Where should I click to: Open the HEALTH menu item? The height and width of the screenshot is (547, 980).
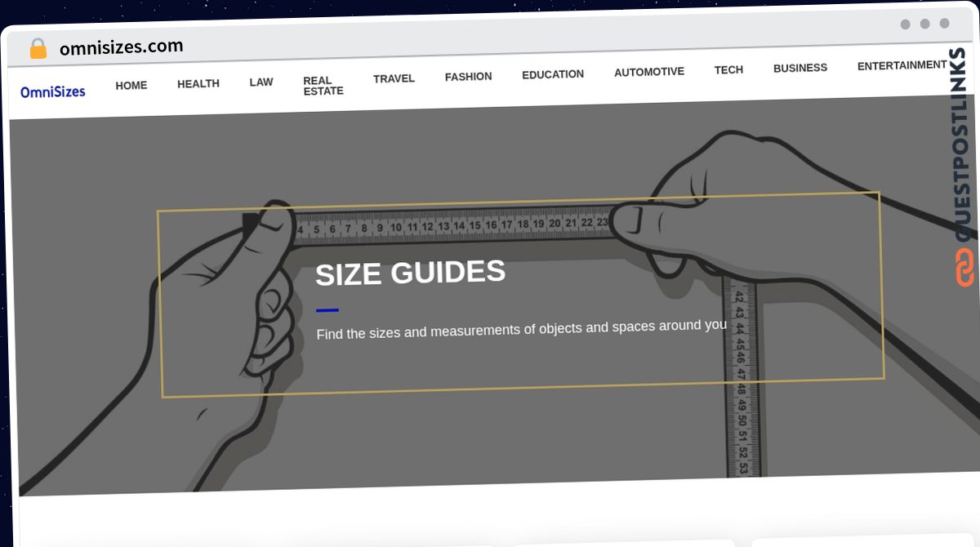[x=198, y=83]
